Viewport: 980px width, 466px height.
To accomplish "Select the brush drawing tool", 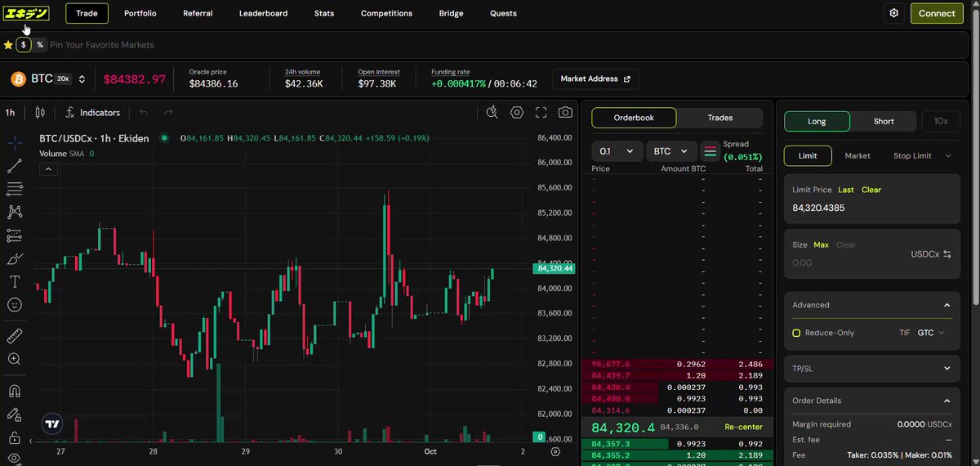I will tap(15, 259).
